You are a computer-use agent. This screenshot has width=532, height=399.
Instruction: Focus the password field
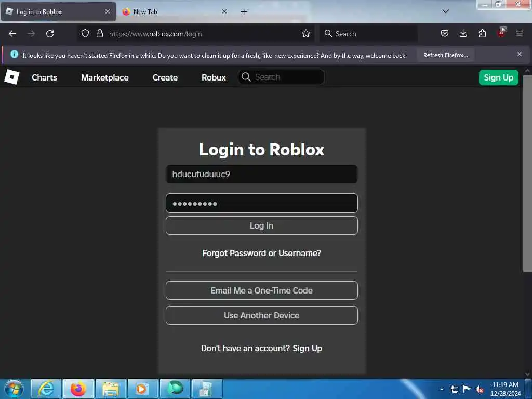click(x=262, y=203)
